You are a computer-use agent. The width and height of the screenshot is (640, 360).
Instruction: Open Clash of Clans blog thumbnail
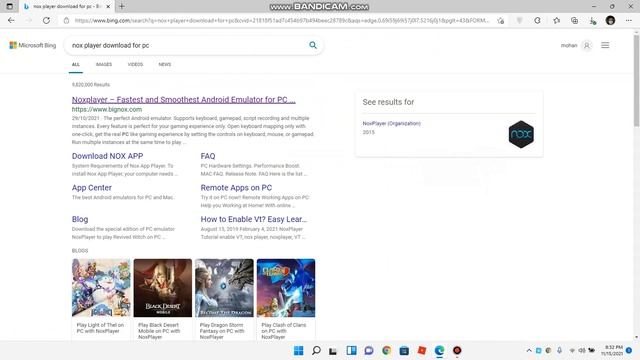286,288
